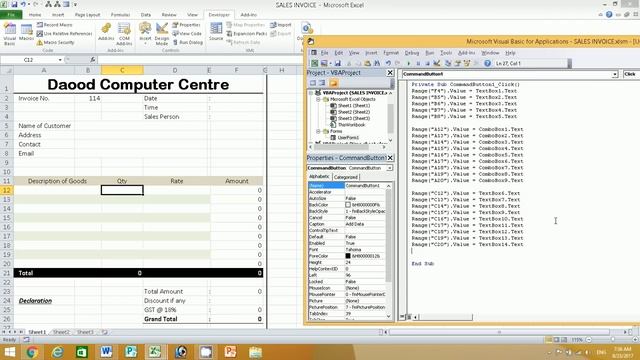This screenshot has height=360, width=640.
Task: Click the fx insert function icon
Action: 93,60
